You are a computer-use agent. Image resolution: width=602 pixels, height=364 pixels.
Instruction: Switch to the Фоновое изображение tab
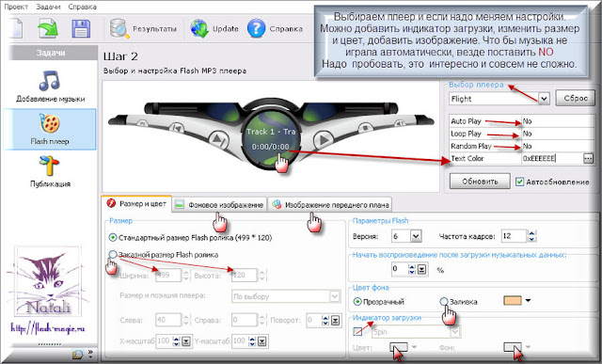(219, 205)
